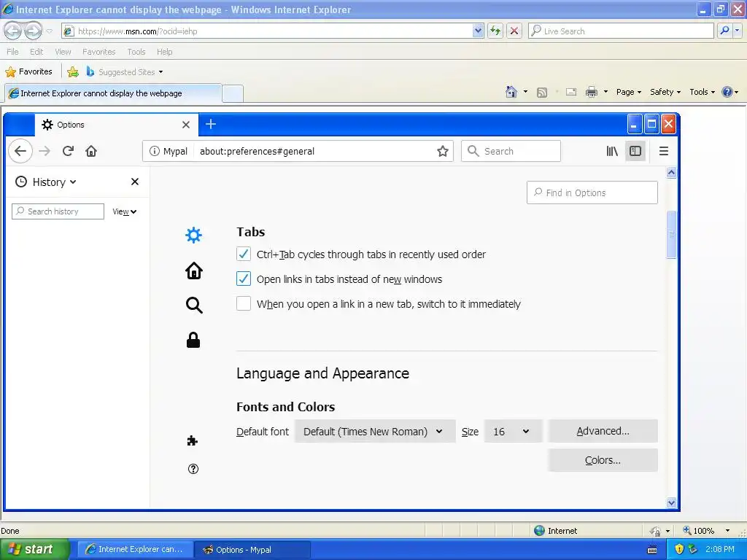The height and width of the screenshot is (560, 747).
Task: Open Default font dropdown
Action: 375,432
